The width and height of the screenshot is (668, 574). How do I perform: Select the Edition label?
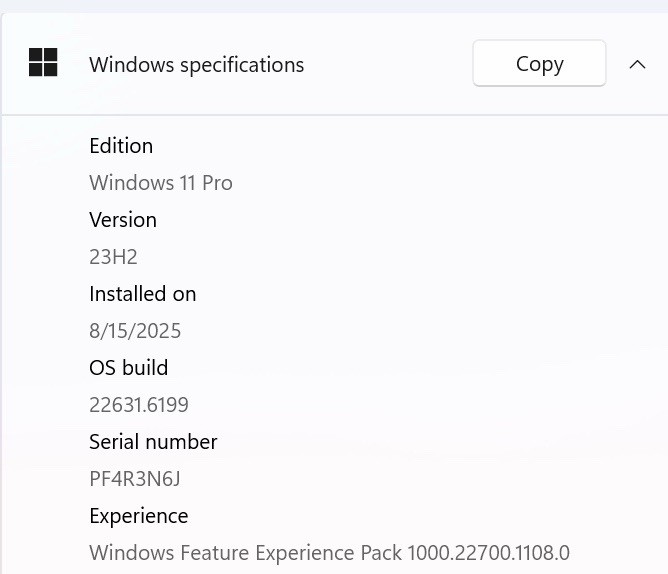[121, 146]
